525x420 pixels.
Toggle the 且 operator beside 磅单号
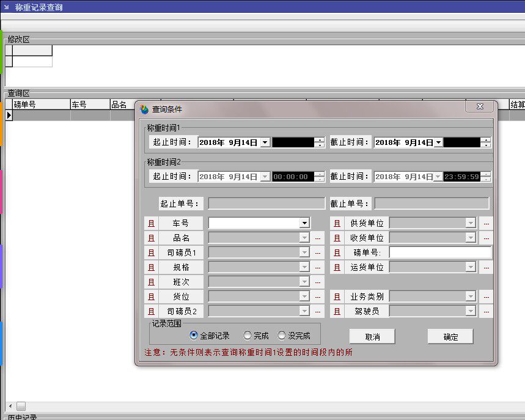(337, 253)
